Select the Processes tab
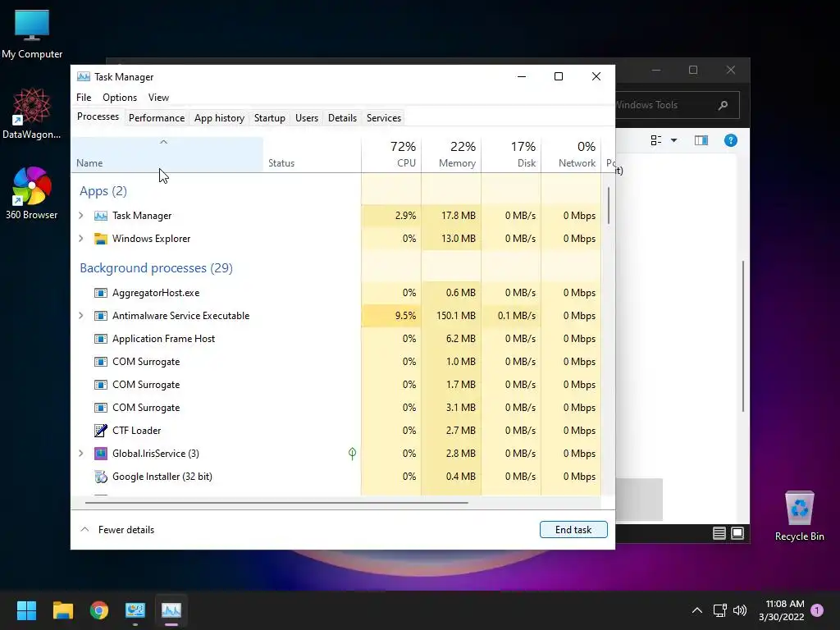 [x=98, y=116]
